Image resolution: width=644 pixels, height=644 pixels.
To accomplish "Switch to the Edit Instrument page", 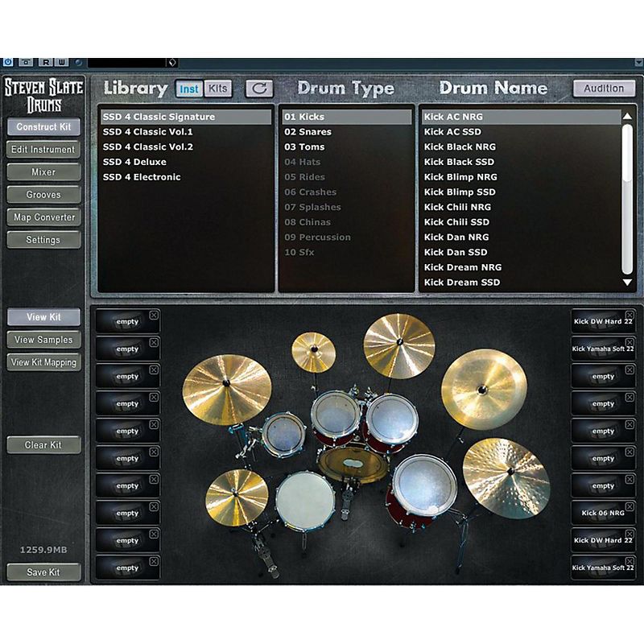I will point(43,150).
